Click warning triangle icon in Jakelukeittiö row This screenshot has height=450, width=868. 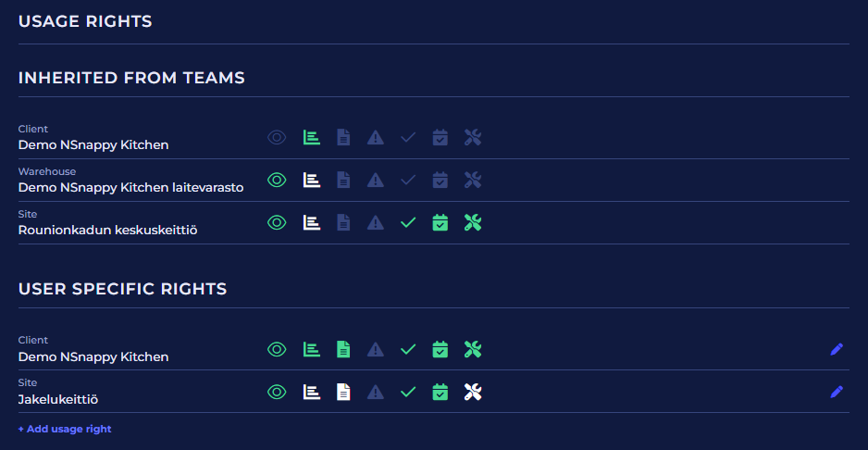[x=375, y=392]
